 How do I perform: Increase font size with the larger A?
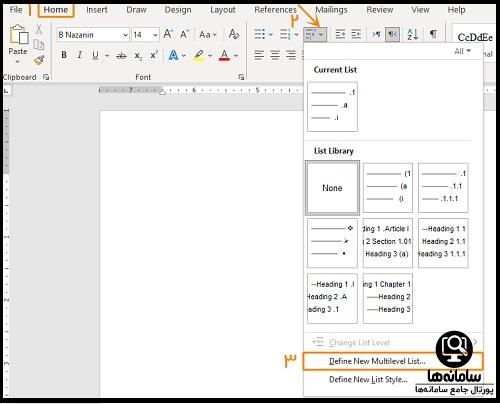(x=168, y=34)
